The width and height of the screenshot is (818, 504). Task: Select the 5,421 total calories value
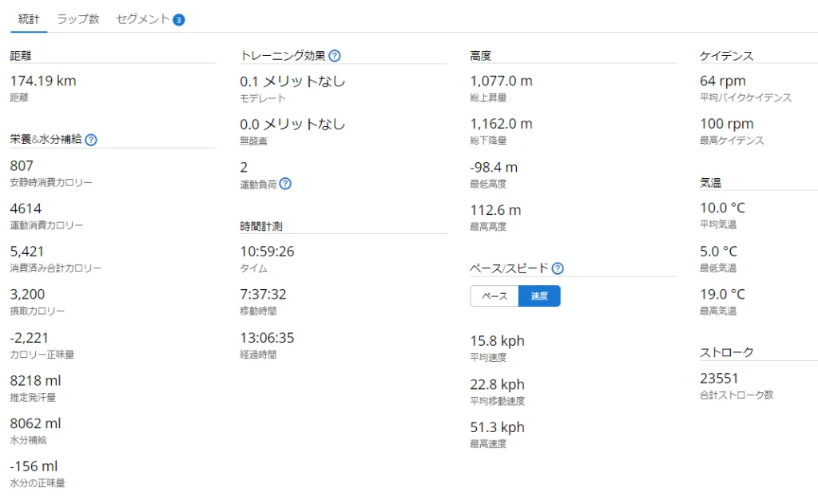tap(28, 252)
